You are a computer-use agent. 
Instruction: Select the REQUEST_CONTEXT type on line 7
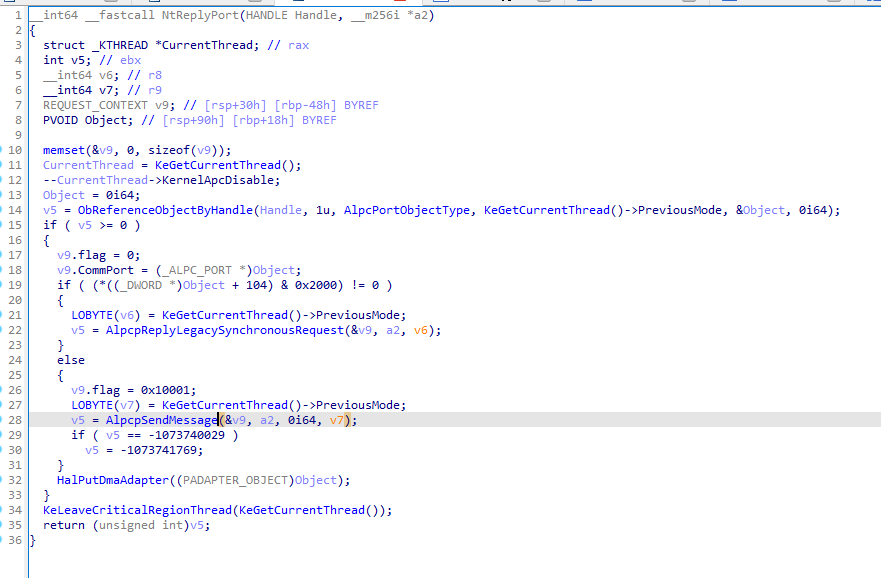[95, 105]
